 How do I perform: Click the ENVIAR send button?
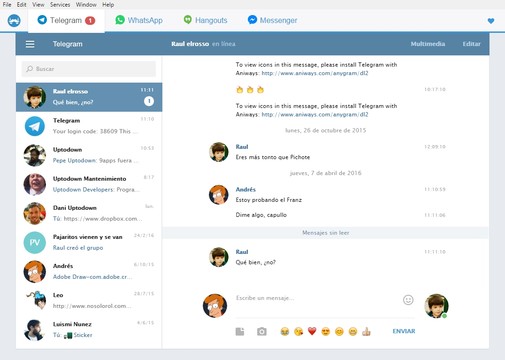coord(404,331)
